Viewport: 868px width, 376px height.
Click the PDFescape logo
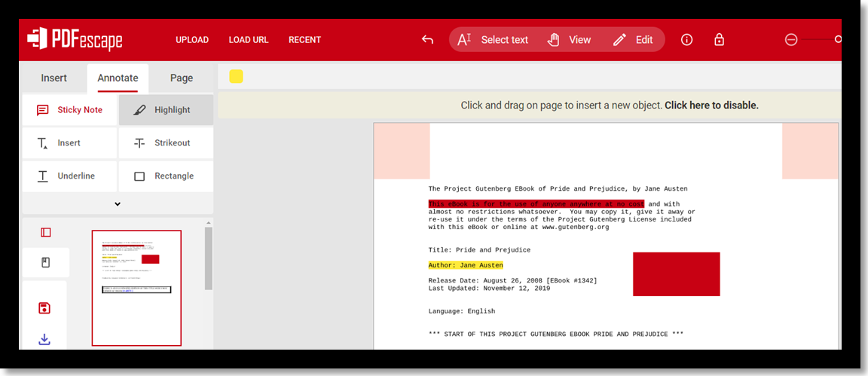(x=75, y=39)
